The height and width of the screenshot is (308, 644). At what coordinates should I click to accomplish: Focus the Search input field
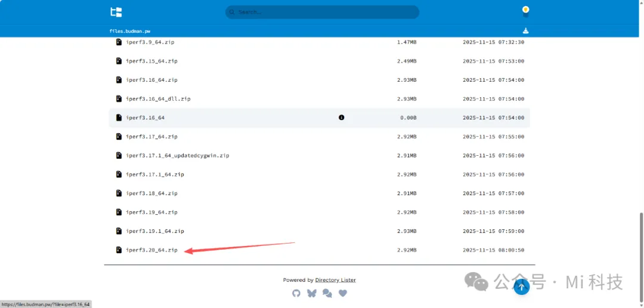point(323,12)
